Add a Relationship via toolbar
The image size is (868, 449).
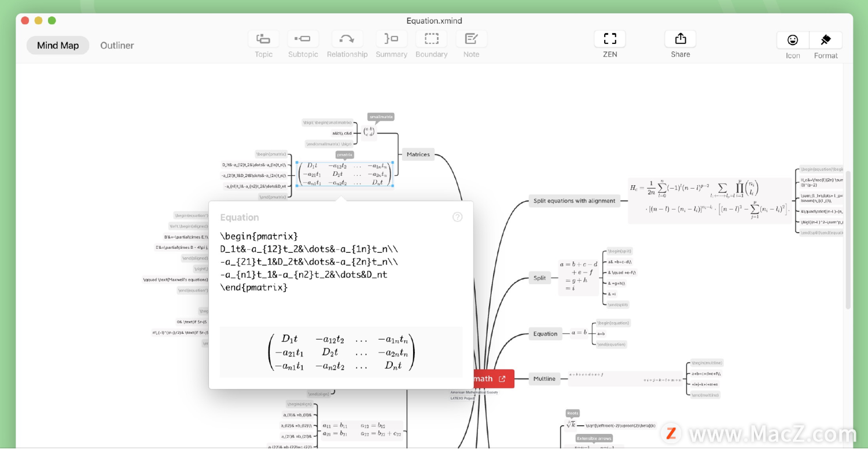(x=347, y=39)
